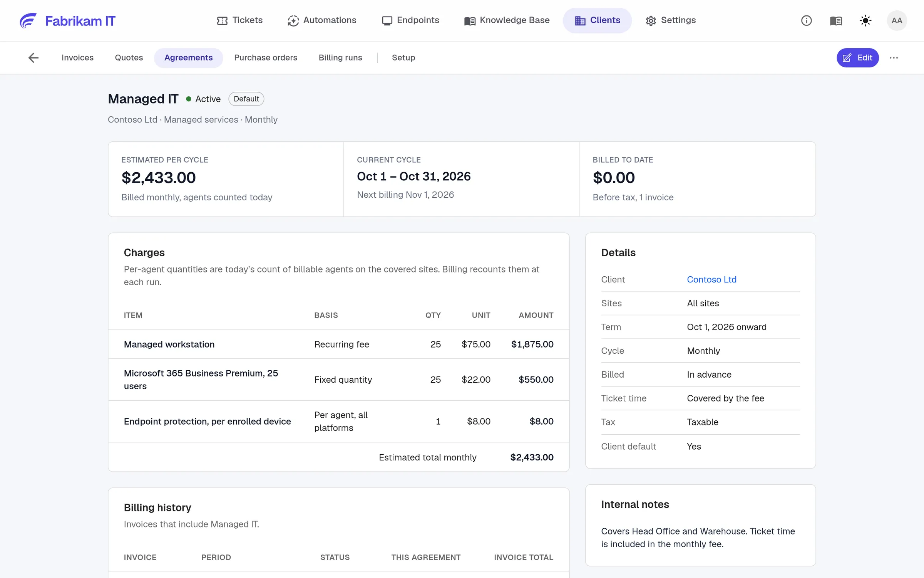This screenshot has width=924, height=578.
Task: Open the documentation book icon
Action: coord(836,20)
